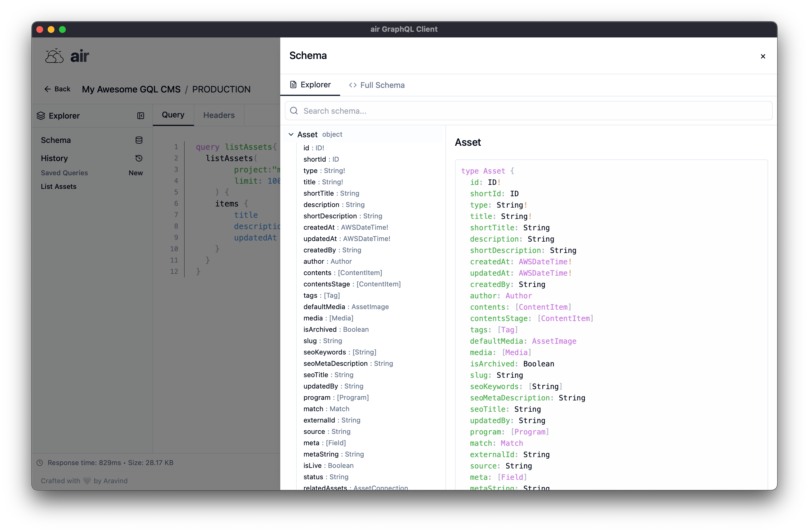Click the document icon on the Explorer tab
The width and height of the screenshot is (809, 532).
pyautogui.click(x=293, y=85)
